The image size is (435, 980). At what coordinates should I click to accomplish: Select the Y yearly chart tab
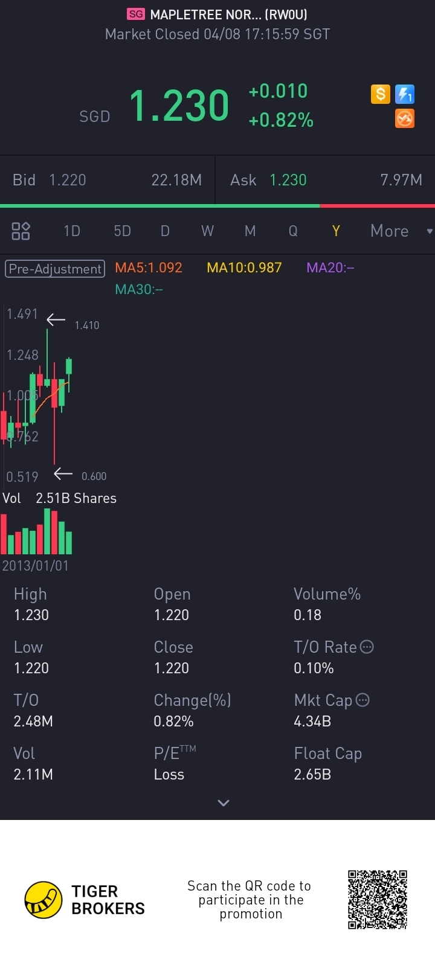pos(336,231)
